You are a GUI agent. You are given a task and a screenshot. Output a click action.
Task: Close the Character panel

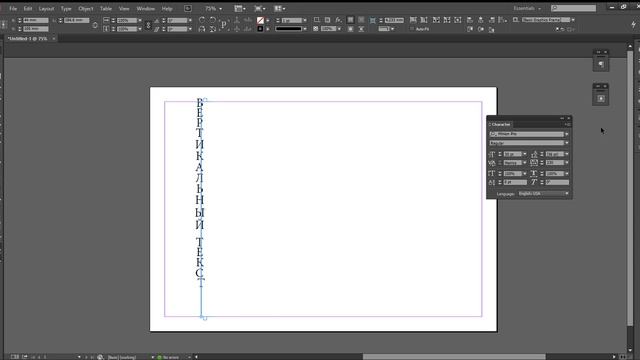(569, 118)
